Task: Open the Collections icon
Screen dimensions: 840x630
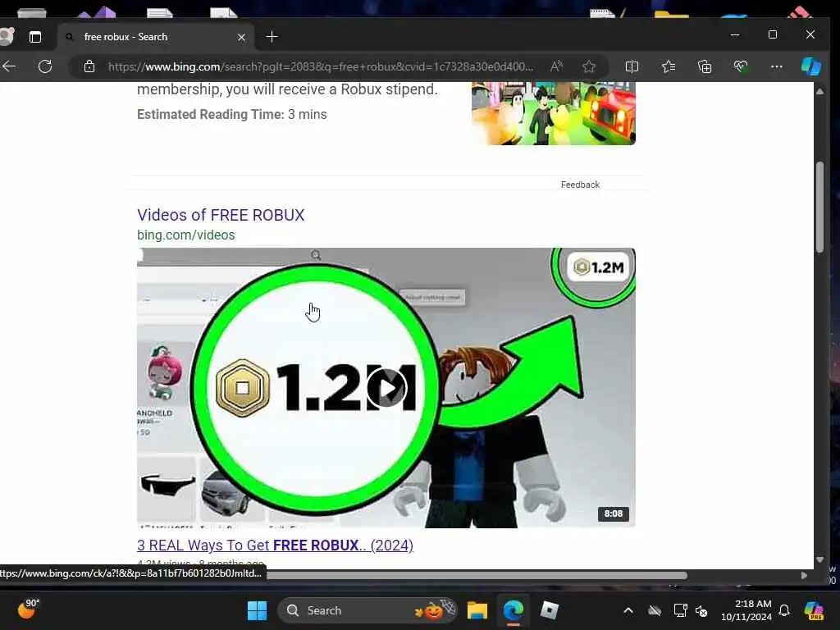Action: [x=705, y=66]
